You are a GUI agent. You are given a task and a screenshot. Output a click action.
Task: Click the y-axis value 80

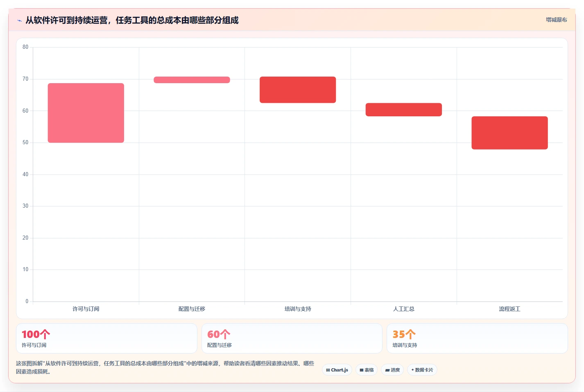[25, 47]
